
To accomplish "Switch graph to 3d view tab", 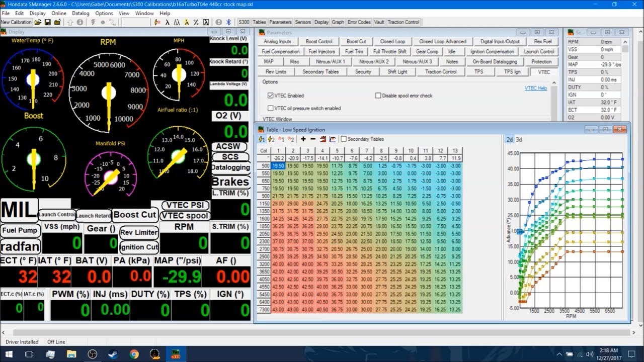I will tap(519, 140).
